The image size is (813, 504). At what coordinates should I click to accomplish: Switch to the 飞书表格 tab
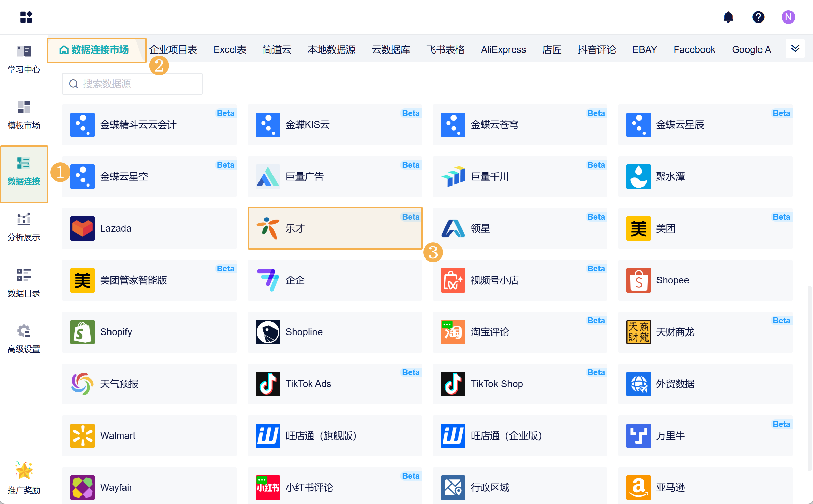point(445,50)
